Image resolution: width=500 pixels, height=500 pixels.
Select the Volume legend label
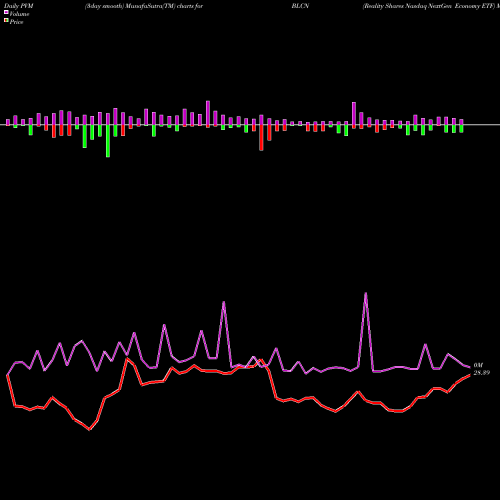click(x=19, y=14)
